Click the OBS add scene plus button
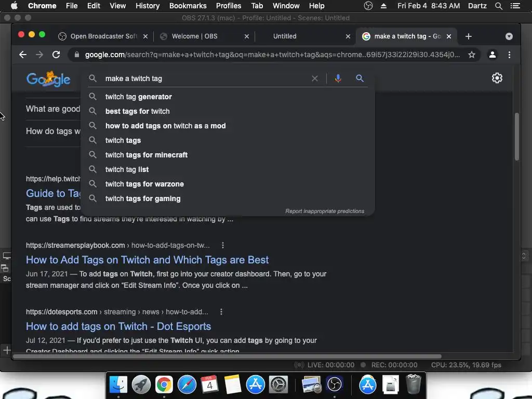Viewport: 532px width, 399px height. (x=7, y=350)
